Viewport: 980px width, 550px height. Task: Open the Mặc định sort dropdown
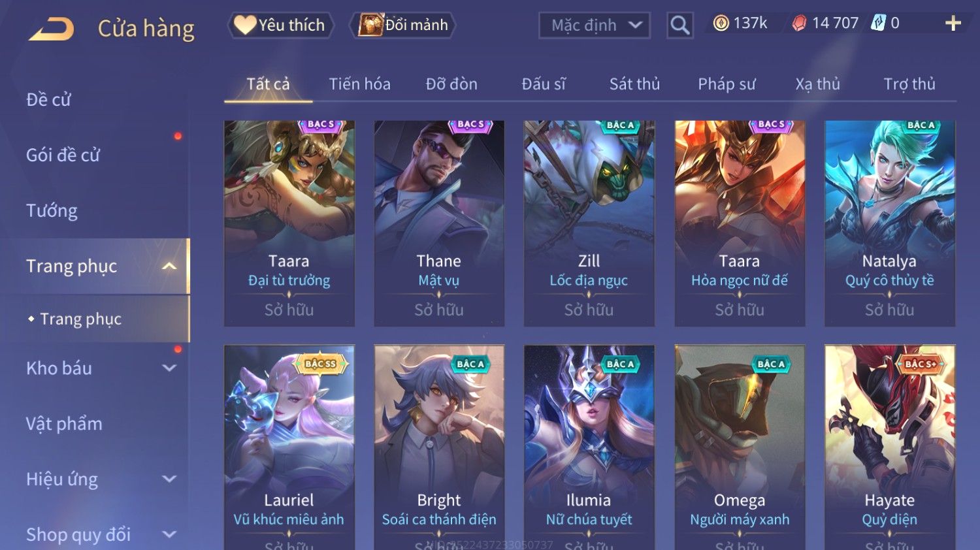pyautogui.click(x=595, y=25)
